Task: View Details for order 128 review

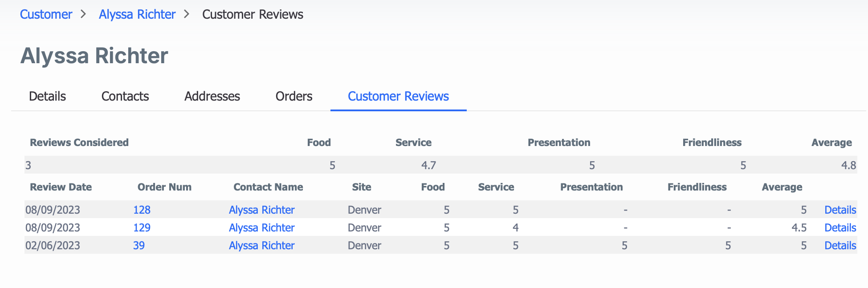Action: click(x=840, y=210)
